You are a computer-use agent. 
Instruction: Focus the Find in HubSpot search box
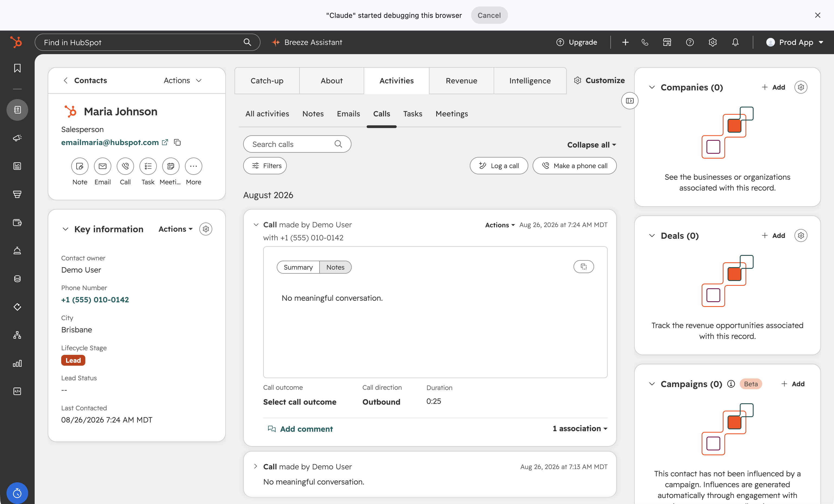tap(147, 42)
